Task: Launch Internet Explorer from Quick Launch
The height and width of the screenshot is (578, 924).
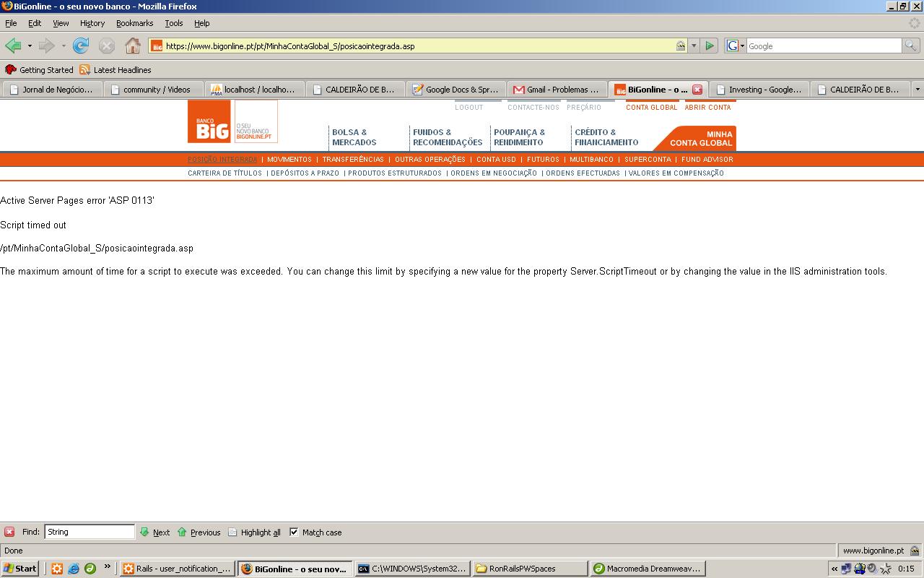Action: 74,569
